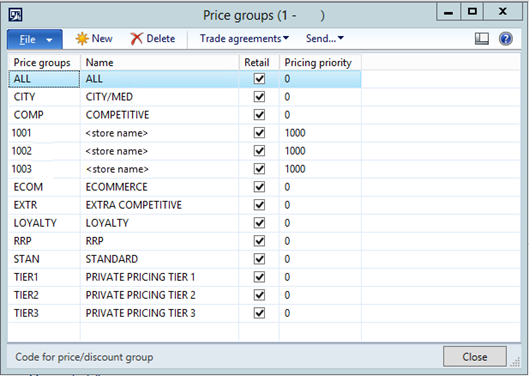529x376 pixels.
Task: Toggle Retail checkbox for STANDARD row
Action: point(259,259)
